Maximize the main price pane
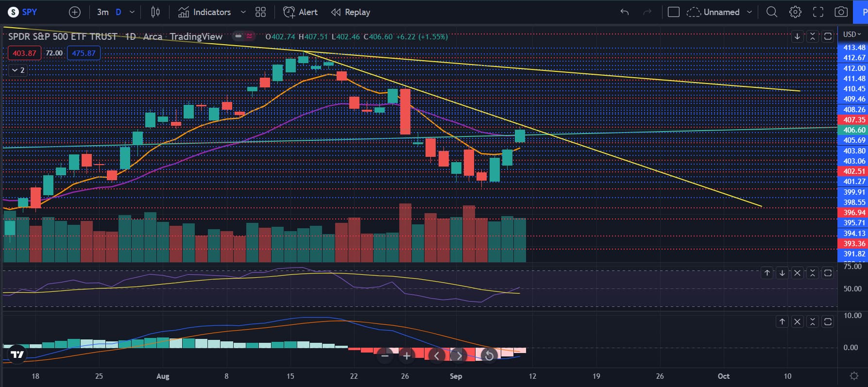This screenshot has height=387, width=868. pos(828,36)
